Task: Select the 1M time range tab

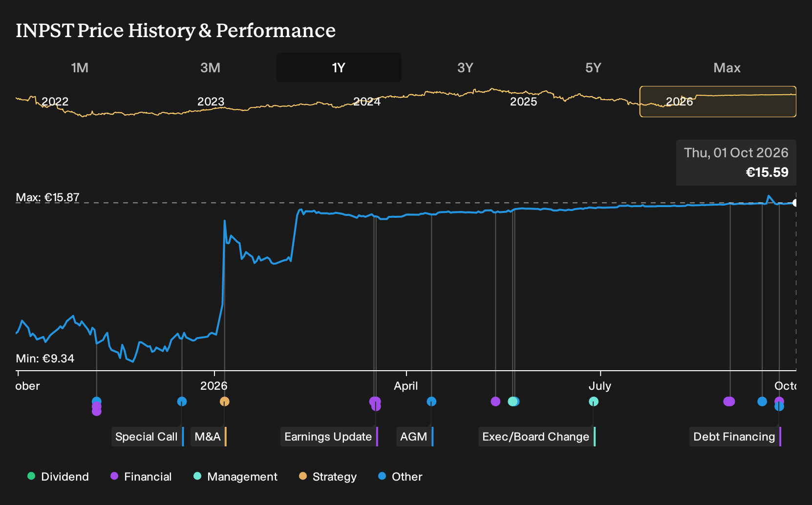Action: (x=80, y=67)
